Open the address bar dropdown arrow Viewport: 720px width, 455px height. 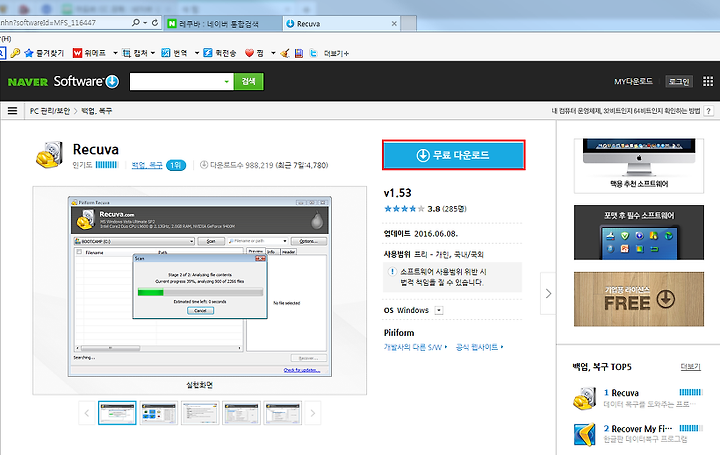tap(145, 22)
